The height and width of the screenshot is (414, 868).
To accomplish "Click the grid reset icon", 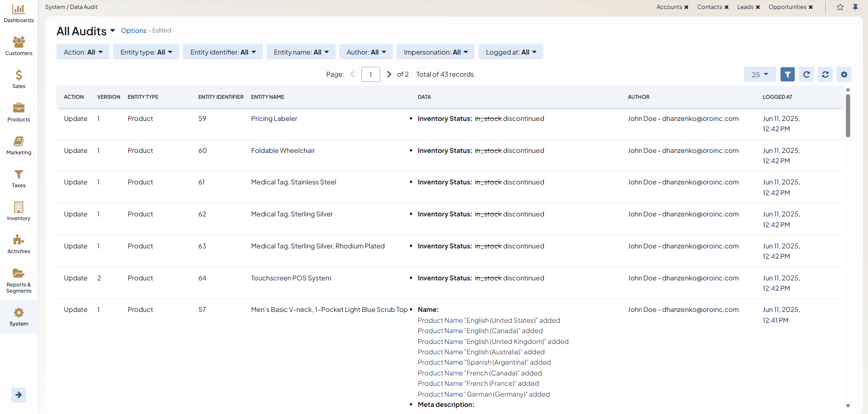I will point(825,74).
